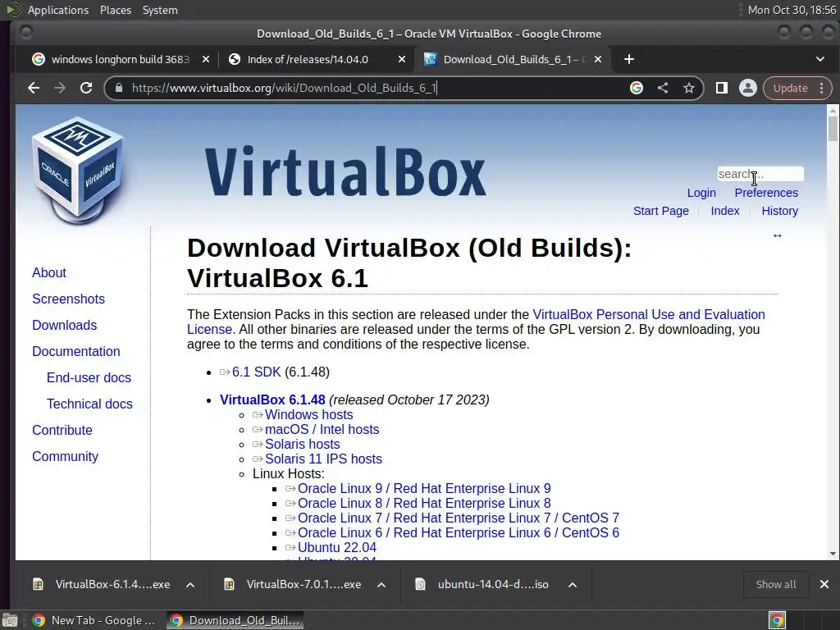Open VirtualBox-7.0.1 exe download item
This screenshot has width=840, height=630.
click(x=293, y=584)
